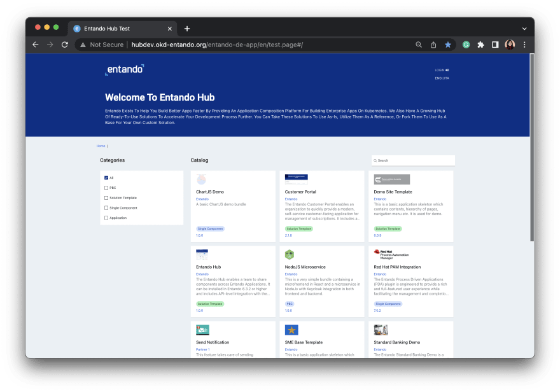Select the Entando Hub Test tab
The height and width of the screenshot is (392, 560).
(x=122, y=29)
